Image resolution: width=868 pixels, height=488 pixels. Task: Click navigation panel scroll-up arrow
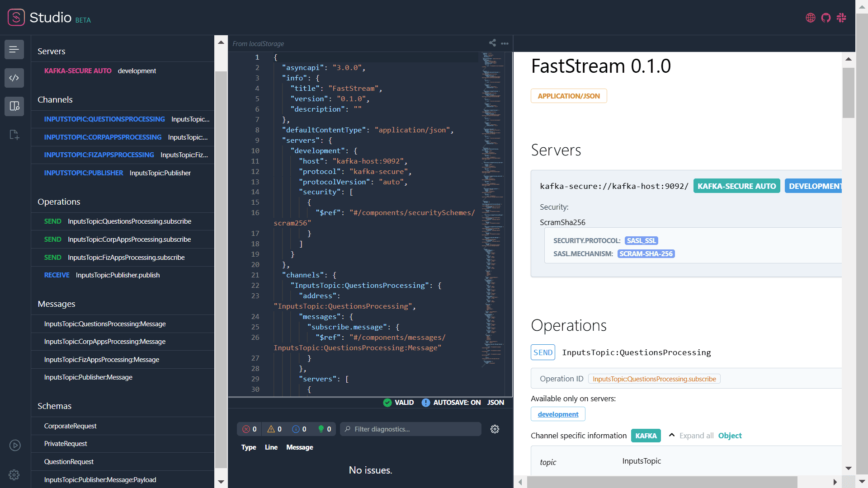pos(221,42)
